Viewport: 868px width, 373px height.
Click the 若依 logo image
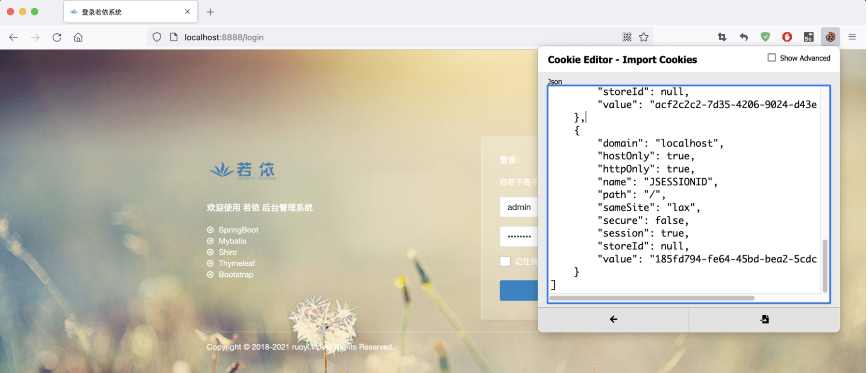243,171
